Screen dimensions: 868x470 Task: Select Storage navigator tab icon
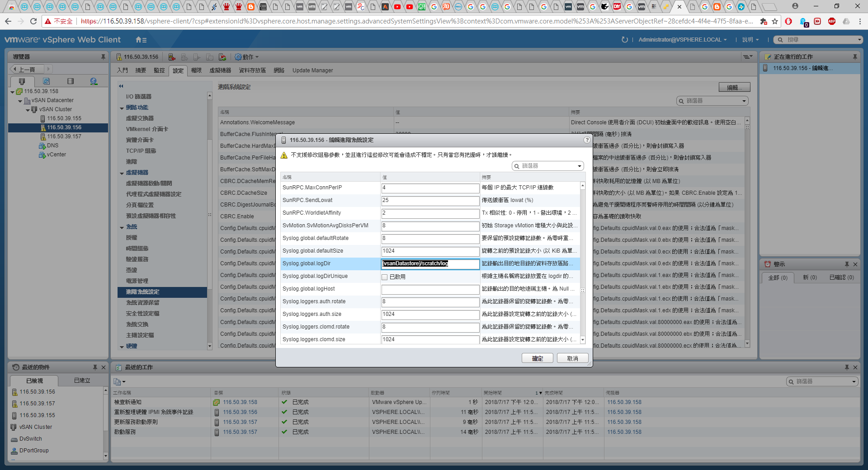tap(70, 81)
